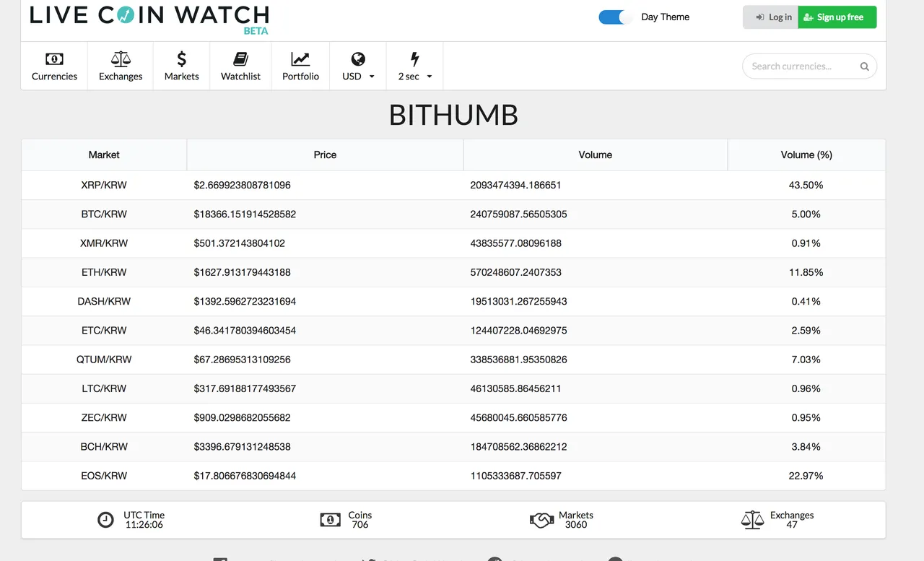Screen dimensions: 924x561
Task: Select the EOS/KRW market cell
Action: tap(104, 475)
